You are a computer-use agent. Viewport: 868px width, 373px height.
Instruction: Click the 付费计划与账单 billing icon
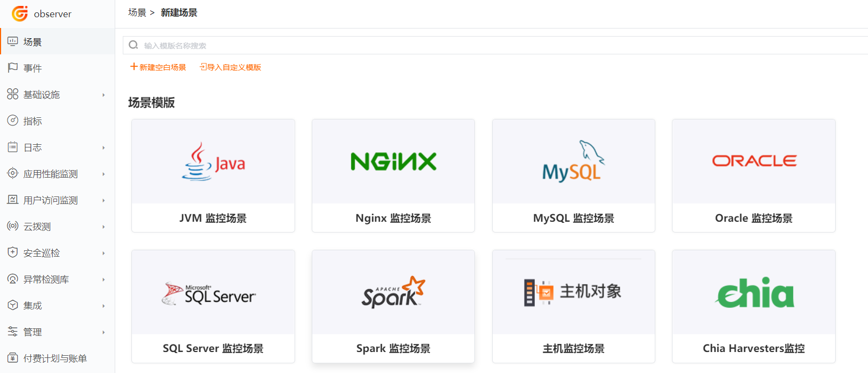pos(12,358)
